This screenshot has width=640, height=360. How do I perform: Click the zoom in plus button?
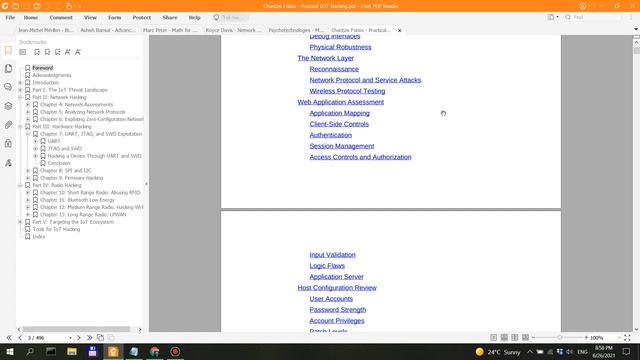(586, 338)
